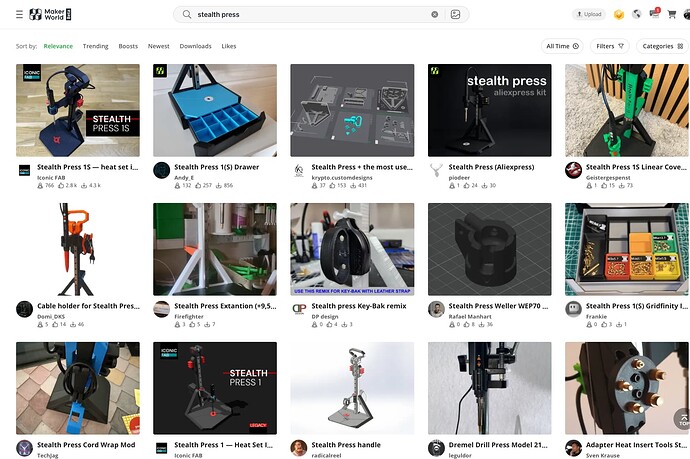The image size is (690, 459).
Task: Sort results by Newest
Action: coord(158,46)
